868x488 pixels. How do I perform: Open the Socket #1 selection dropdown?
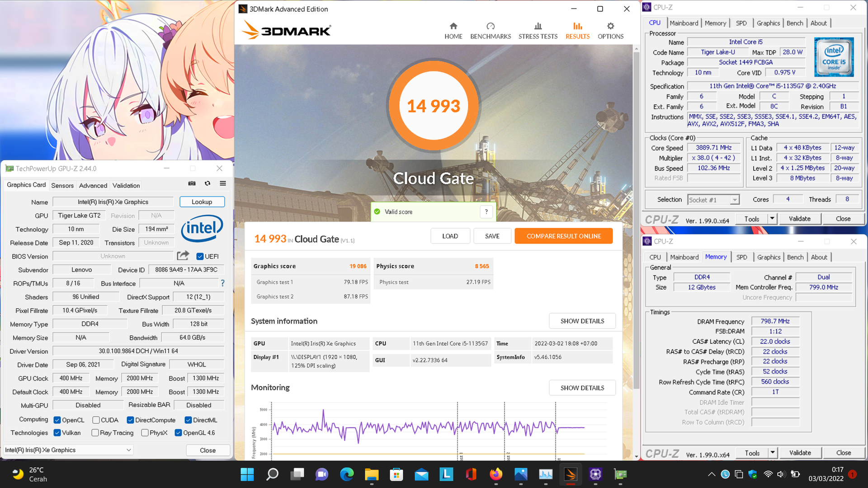pos(713,200)
